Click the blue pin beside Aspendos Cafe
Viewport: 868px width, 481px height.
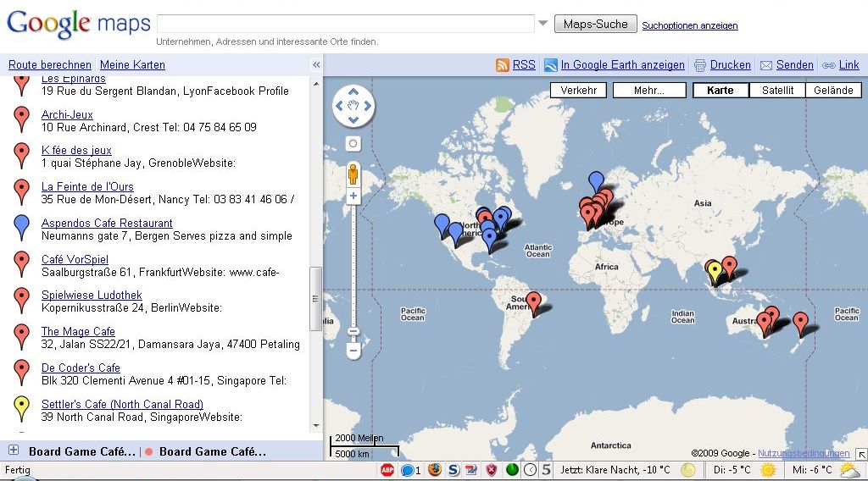[x=21, y=227]
